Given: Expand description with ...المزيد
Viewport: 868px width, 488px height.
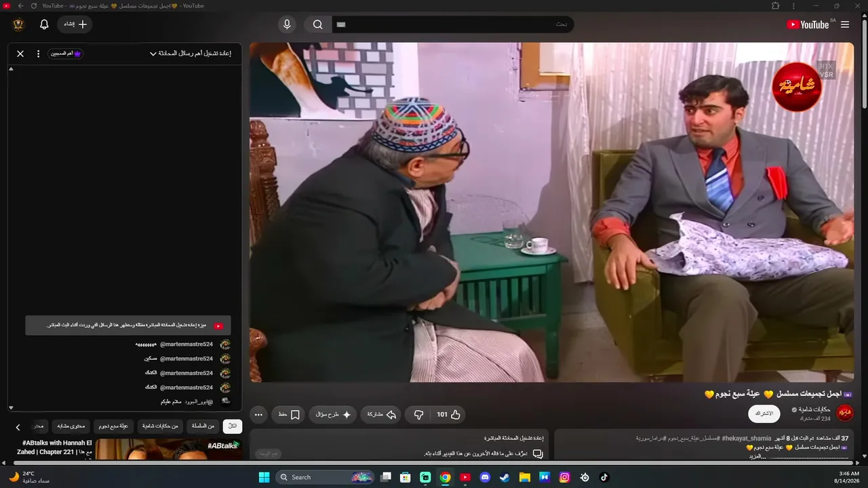Looking at the screenshot, I should [757, 456].
